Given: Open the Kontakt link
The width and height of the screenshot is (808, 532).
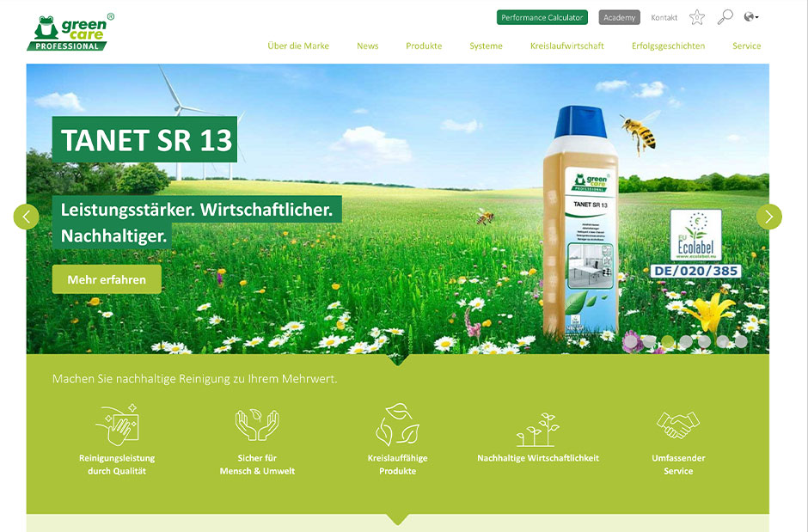Looking at the screenshot, I should (664, 17).
